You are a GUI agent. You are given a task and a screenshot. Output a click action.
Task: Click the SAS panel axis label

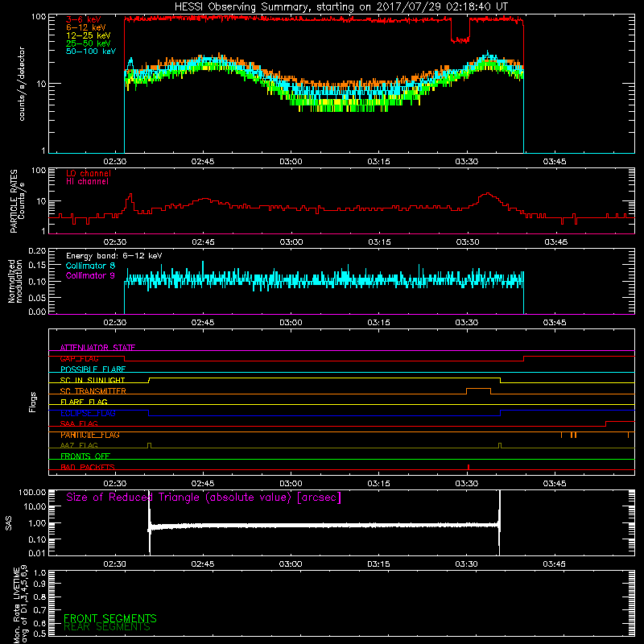(9, 523)
